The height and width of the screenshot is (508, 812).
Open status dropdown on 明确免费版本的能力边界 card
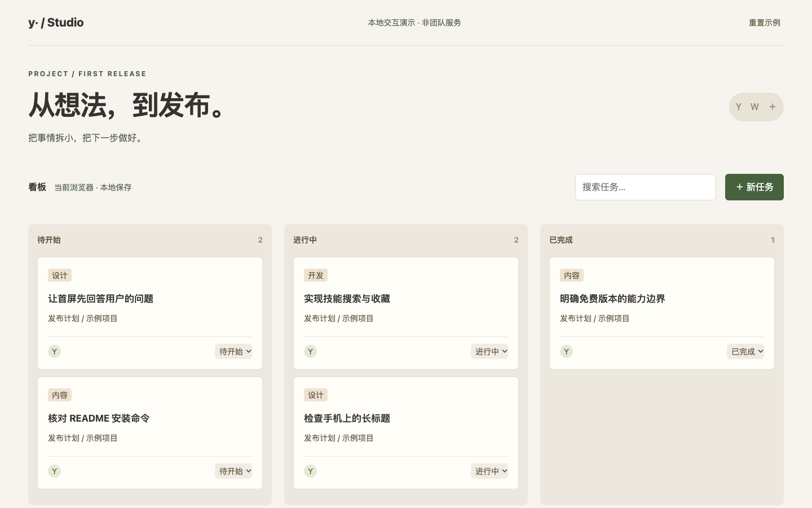[x=745, y=352]
